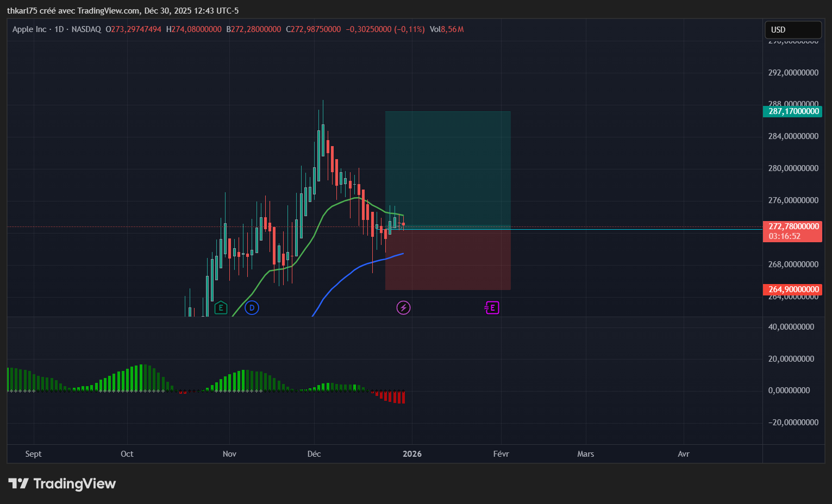832x504 pixels.
Task: Click the 'Mars' label on time axis
Action: click(x=585, y=454)
